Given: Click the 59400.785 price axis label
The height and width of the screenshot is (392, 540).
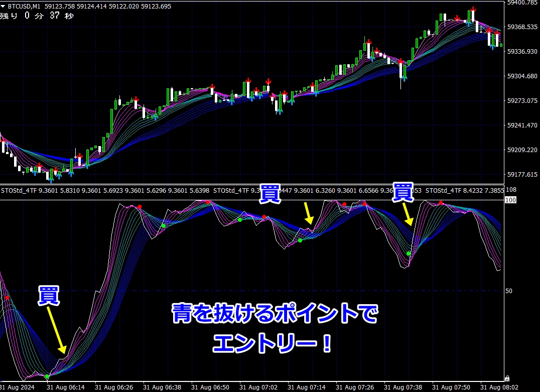Looking at the screenshot, I should [x=522, y=3].
